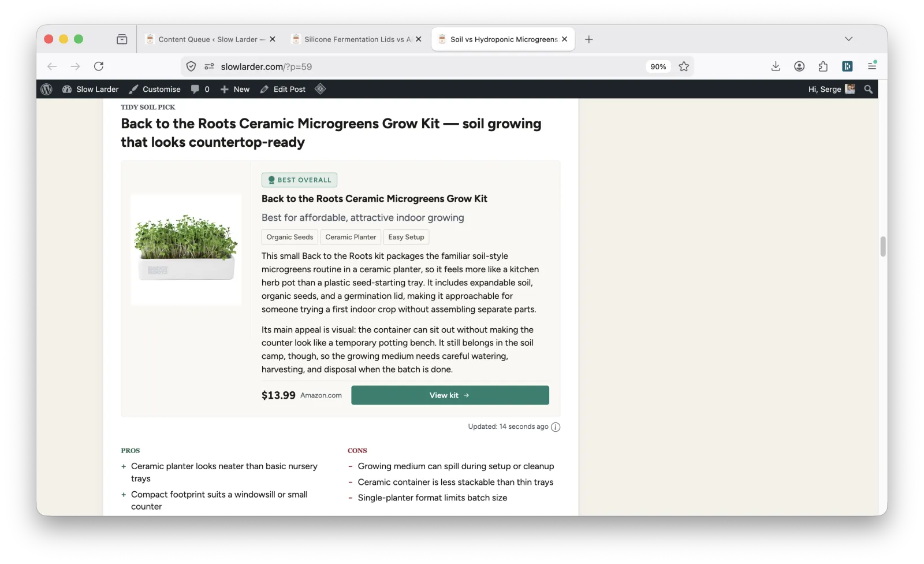Click New in the admin bar
Screen dimensions: 924x564
tap(235, 89)
